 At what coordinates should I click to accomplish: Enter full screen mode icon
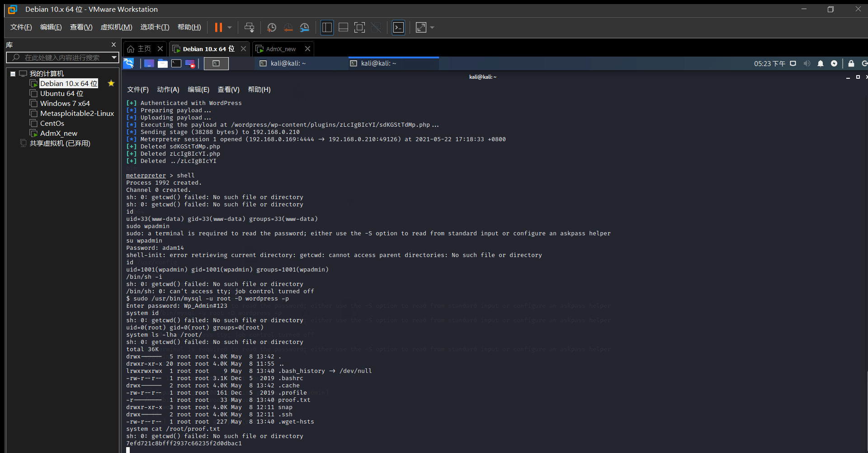(359, 28)
